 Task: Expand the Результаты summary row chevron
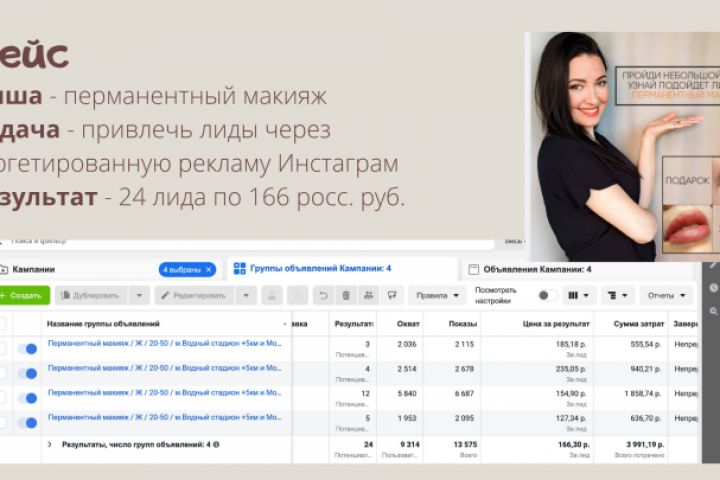(50, 445)
